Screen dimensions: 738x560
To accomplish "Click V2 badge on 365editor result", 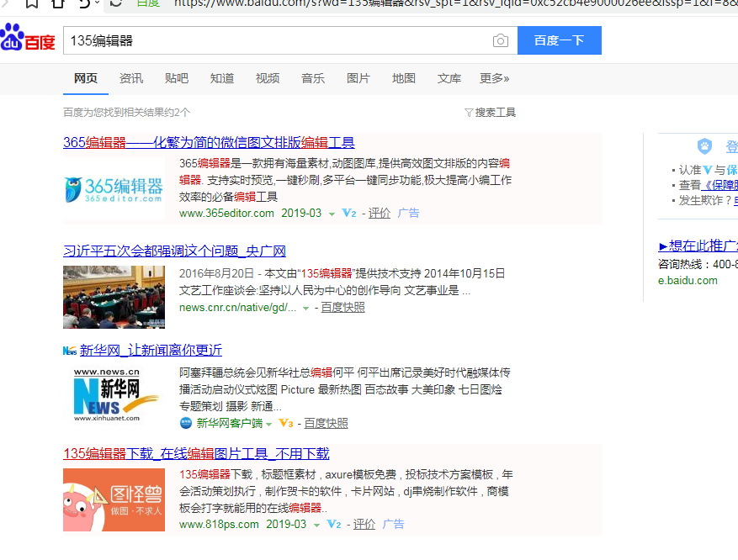I will coord(349,213).
